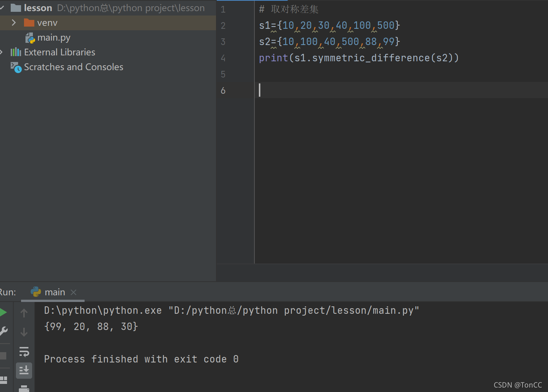Select the venv folder row
Viewport: 548px width, 392px height.
(108, 23)
